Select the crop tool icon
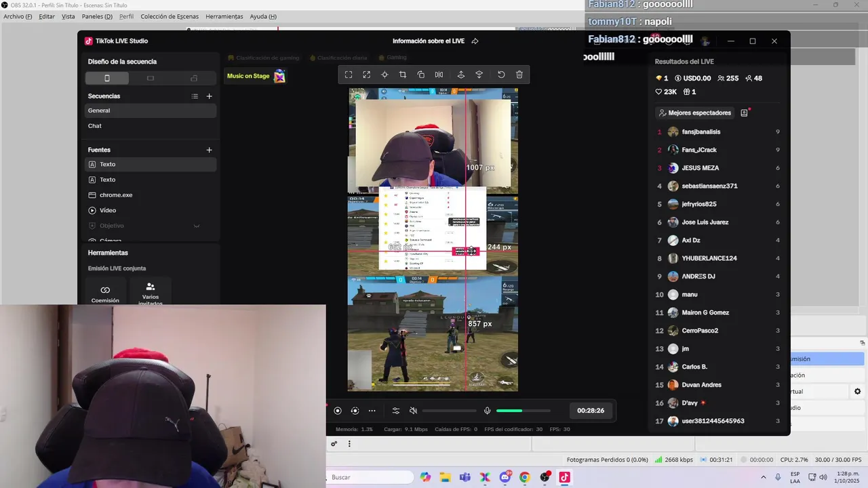868x488 pixels. tap(403, 75)
